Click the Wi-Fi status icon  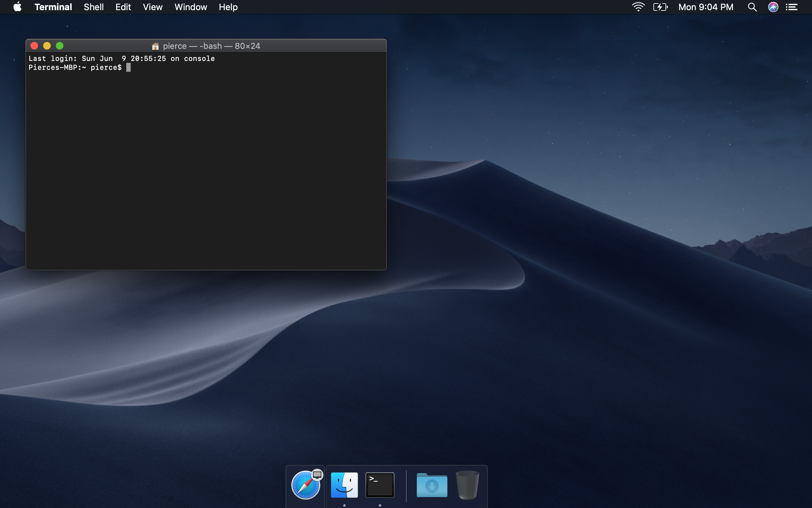click(x=638, y=7)
